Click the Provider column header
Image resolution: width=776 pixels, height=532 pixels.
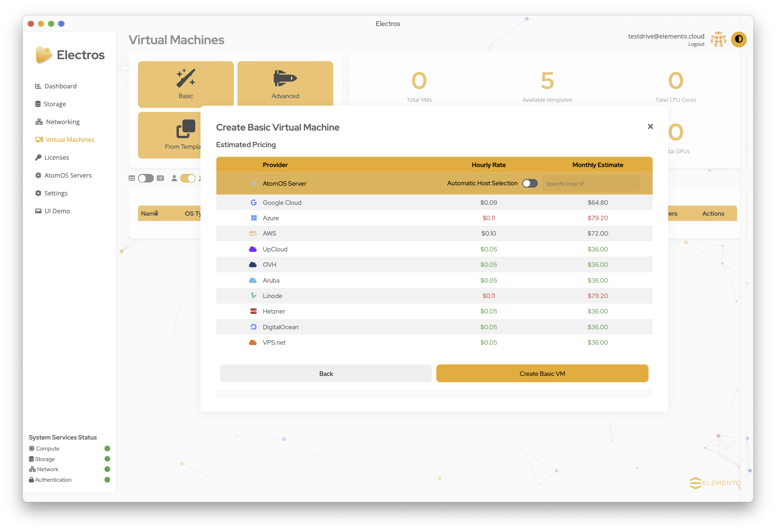coord(275,165)
